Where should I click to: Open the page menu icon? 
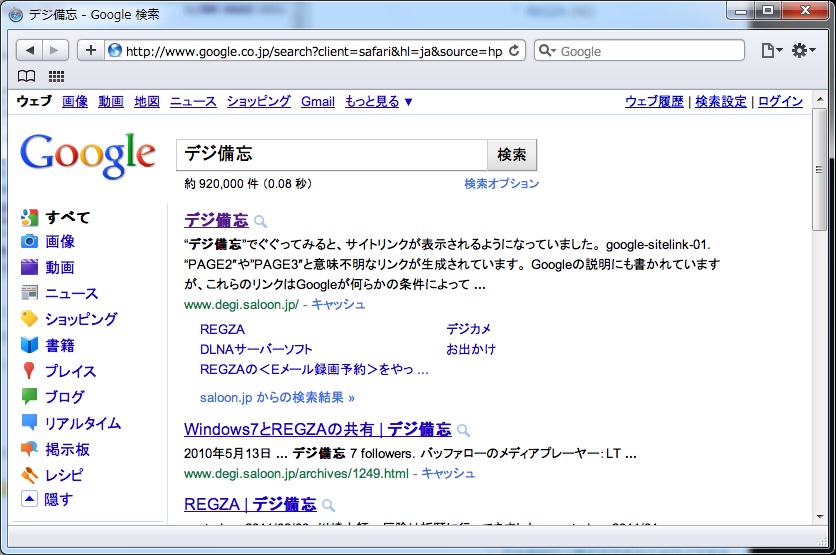click(x=771, y=51)
